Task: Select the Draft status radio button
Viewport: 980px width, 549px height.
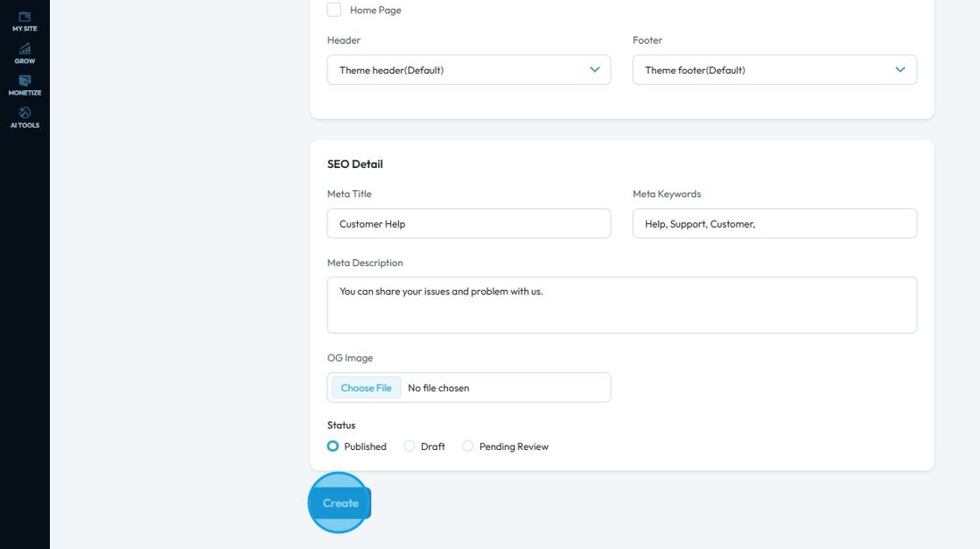Action: pos(409,446)
